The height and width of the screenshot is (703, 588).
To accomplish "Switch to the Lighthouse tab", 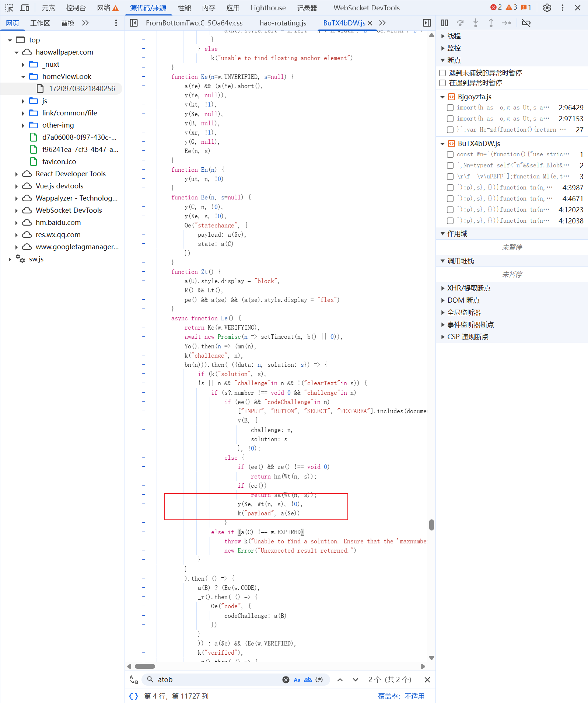I will (x=268, y=8).
